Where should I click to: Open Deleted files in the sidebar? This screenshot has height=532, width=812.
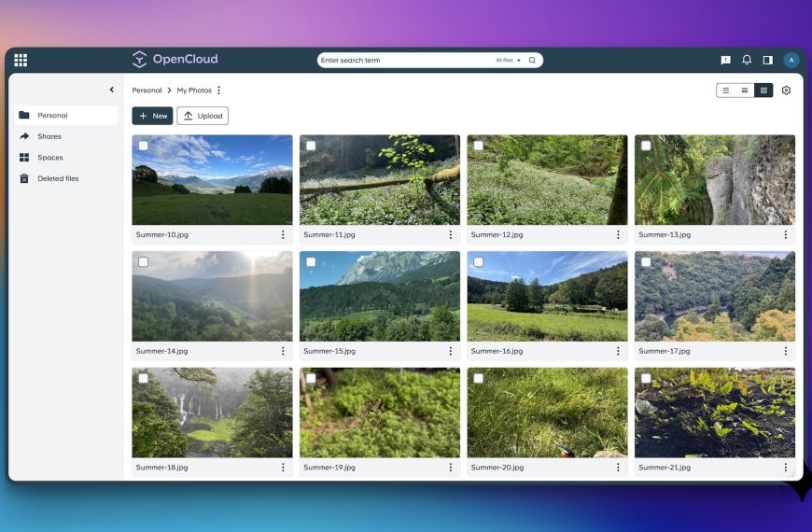(66, 178)
